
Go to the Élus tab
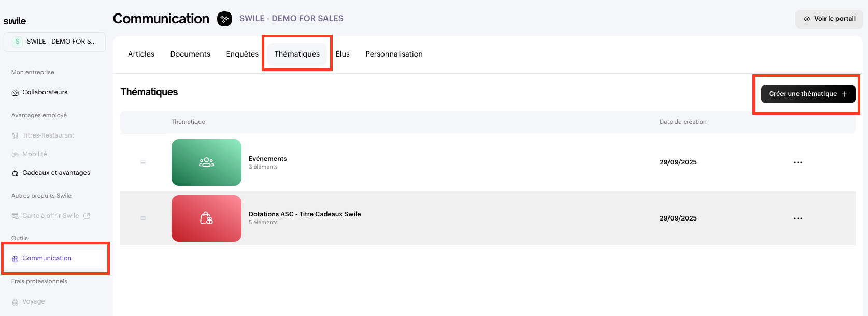point(343,54)
